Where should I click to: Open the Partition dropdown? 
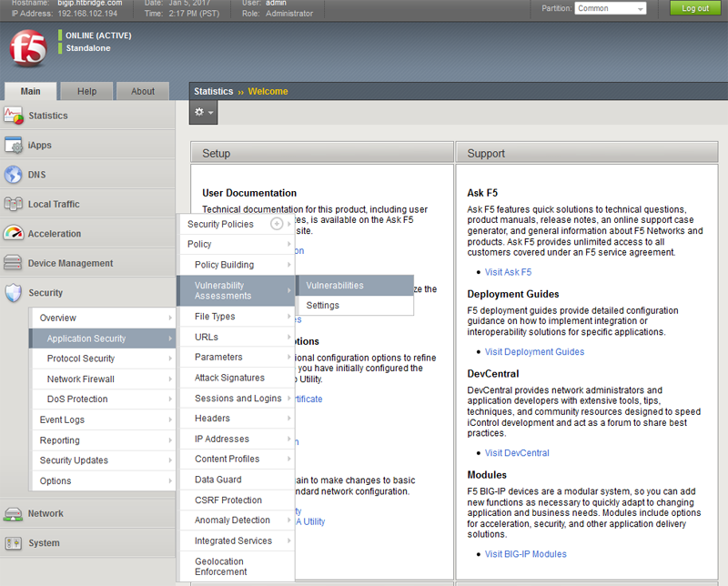[x=610, y=8]
